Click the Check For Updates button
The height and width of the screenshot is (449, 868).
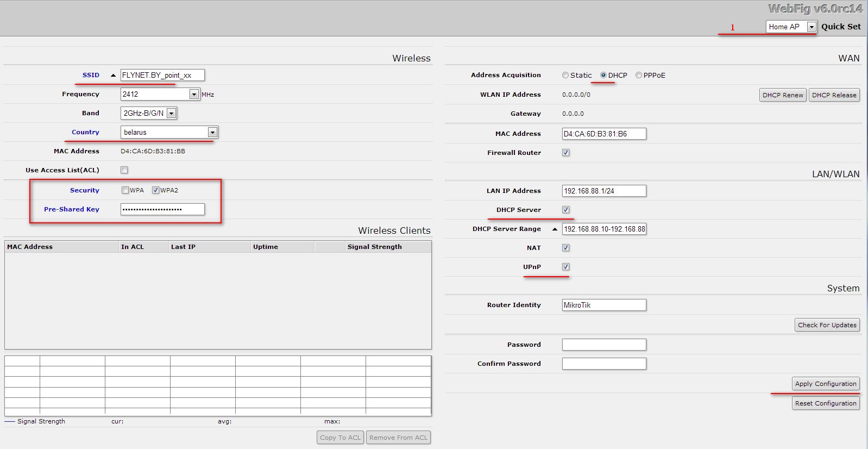827,325
